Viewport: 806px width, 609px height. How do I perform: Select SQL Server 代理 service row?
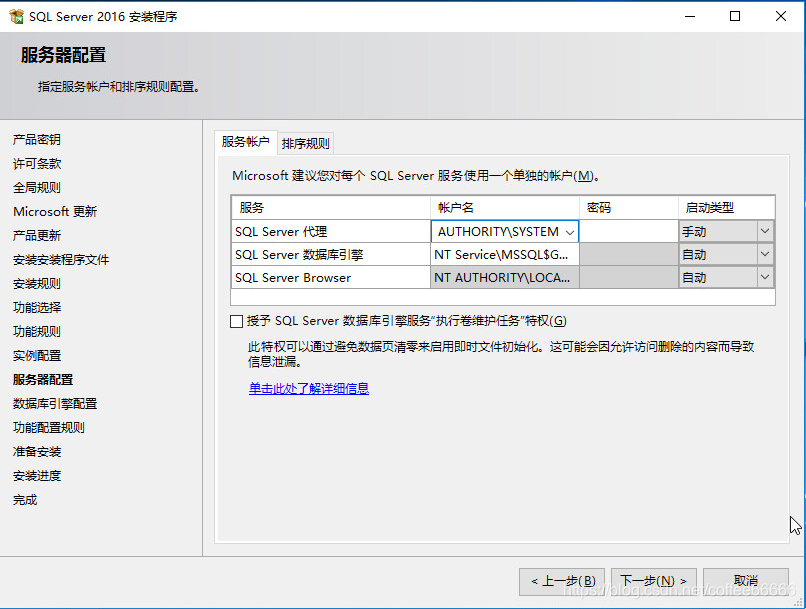pyautogui.click(x=331, y=231)
